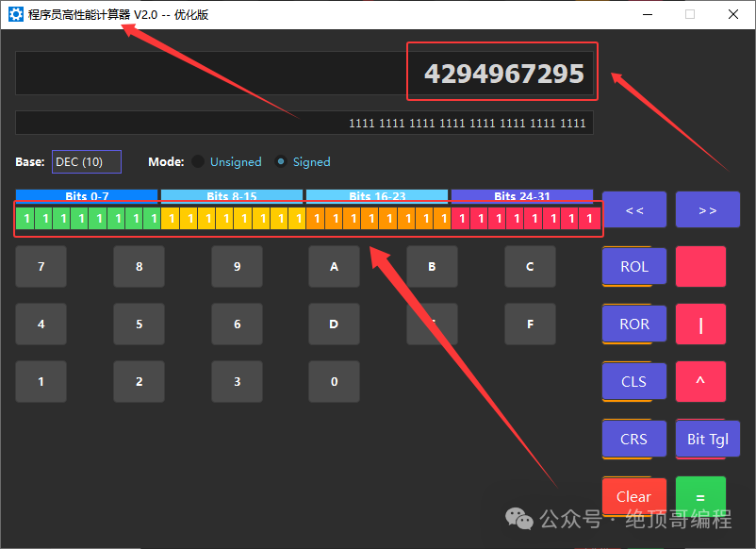Image resolution: width=756 pixels, height=549 pixels.
Task: Activate the Bit Tgl button
Action: pyautogui.click(x=707, y=439)
